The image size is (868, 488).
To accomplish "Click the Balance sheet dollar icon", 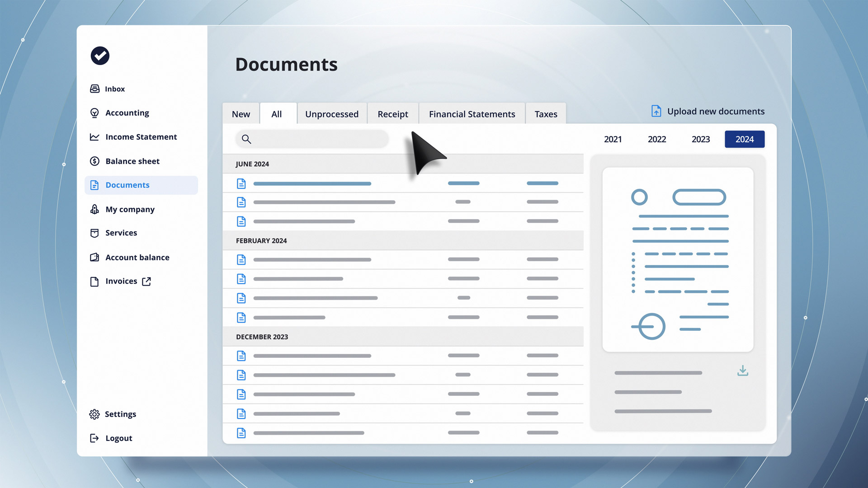I will pyautogui.click(x=94, y=161).
